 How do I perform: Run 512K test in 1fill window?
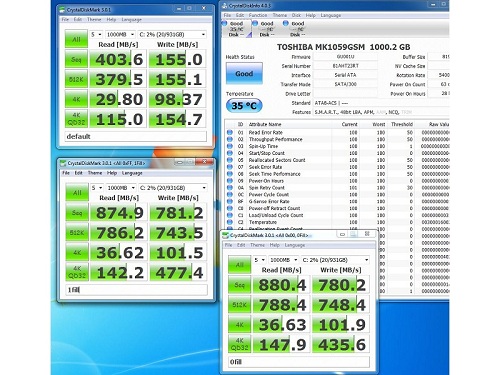point(77,233)
